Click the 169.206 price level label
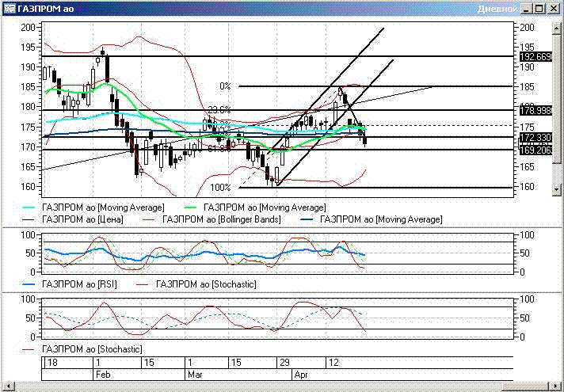This screenshot has width=564, height=392. tap(535, 150)
